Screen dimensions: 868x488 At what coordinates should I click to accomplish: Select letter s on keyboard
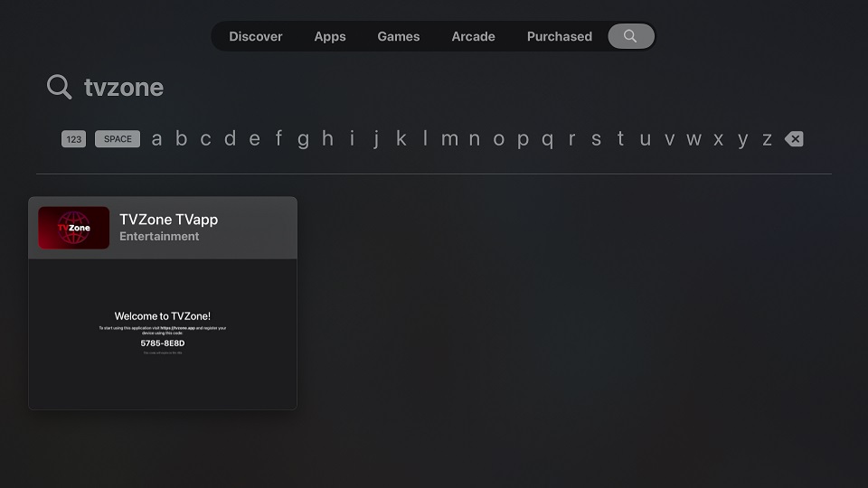(x=596, y=139)
